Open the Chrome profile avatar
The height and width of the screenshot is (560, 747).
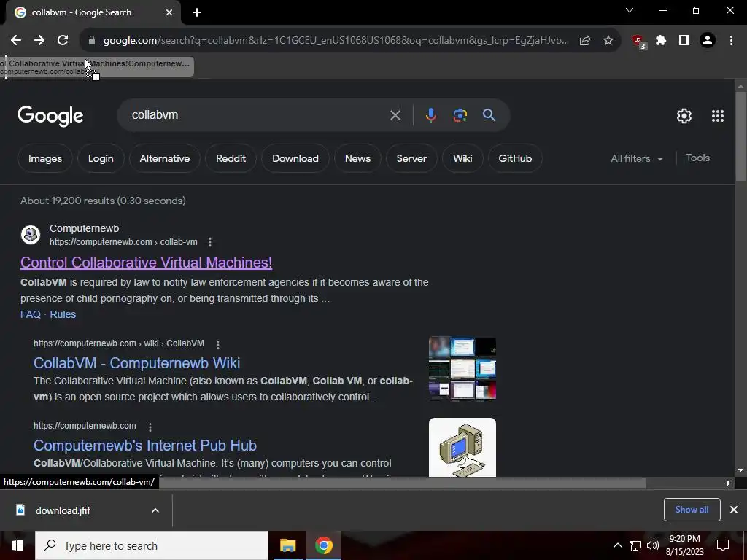tap(708, 41)
